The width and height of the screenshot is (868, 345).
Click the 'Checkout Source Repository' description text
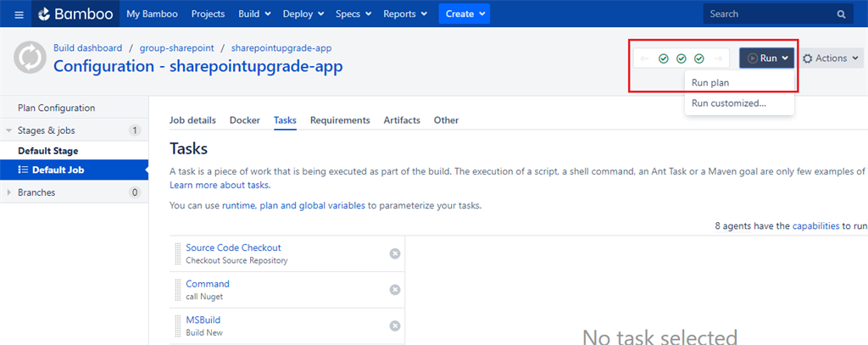237,260
